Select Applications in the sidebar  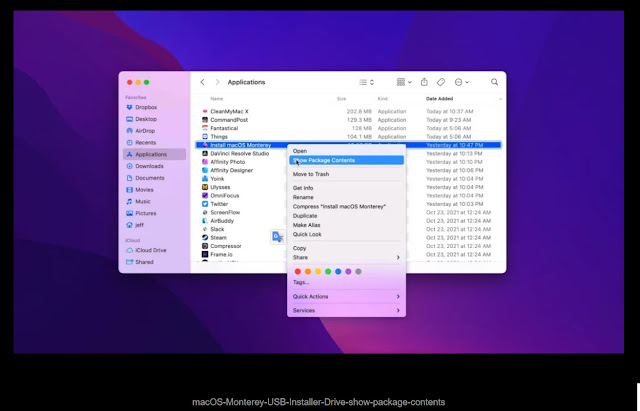click(x=154, y=154)
